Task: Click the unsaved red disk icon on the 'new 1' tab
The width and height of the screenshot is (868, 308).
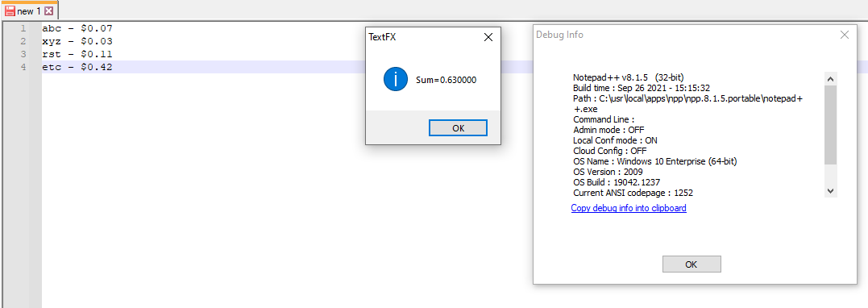Action: click(x=10, y=11)
